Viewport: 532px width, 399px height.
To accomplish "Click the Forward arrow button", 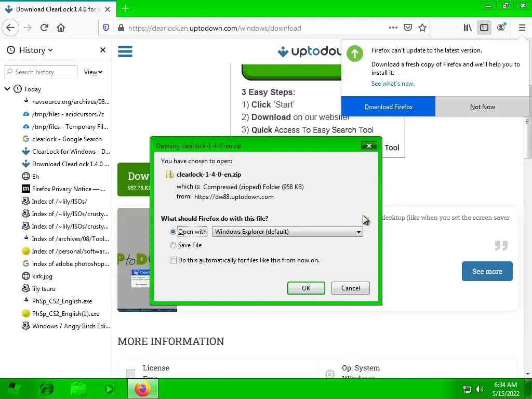I will click(28, 28).
